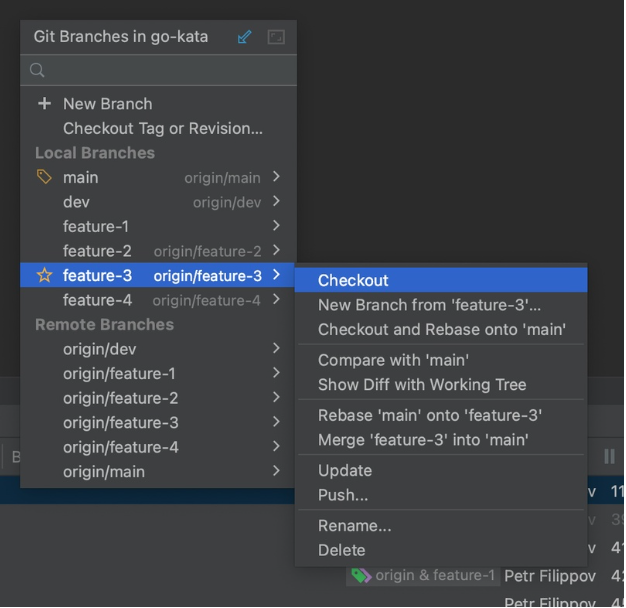Click the search magnifier icon
Image resolution: width=626 pixels, height=608 pixels.
click(x=38, y=70)
